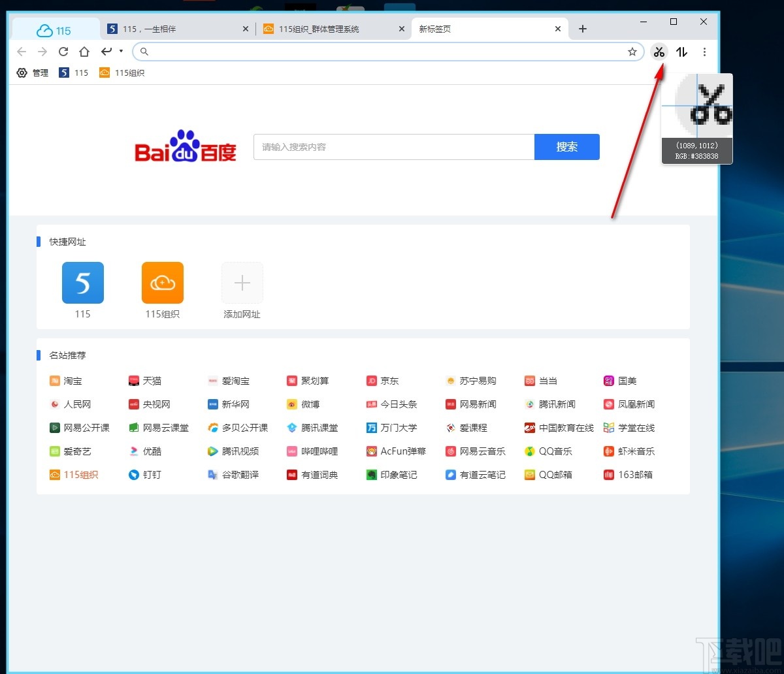Navigate forward with right arrow
This screenshot has width=784, height=674.
[42, 52]
